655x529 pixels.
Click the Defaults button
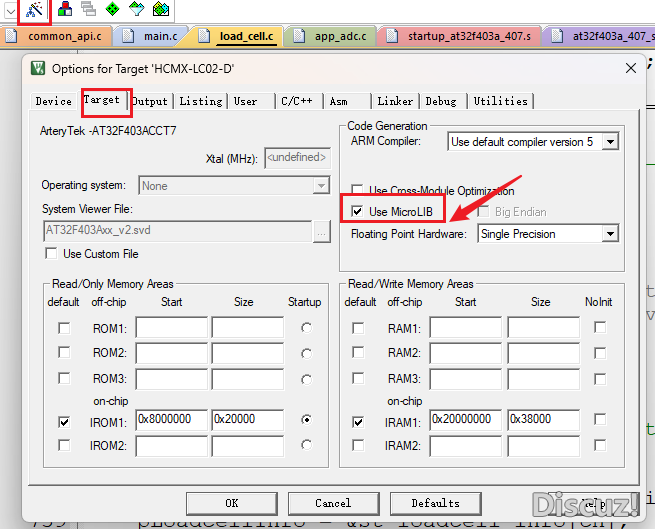(x=435, y=504)
